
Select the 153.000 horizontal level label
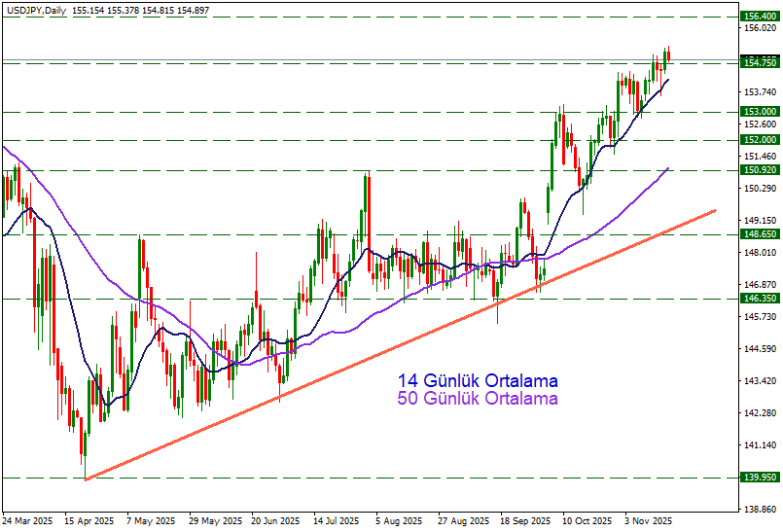click(x=759, y=112)
